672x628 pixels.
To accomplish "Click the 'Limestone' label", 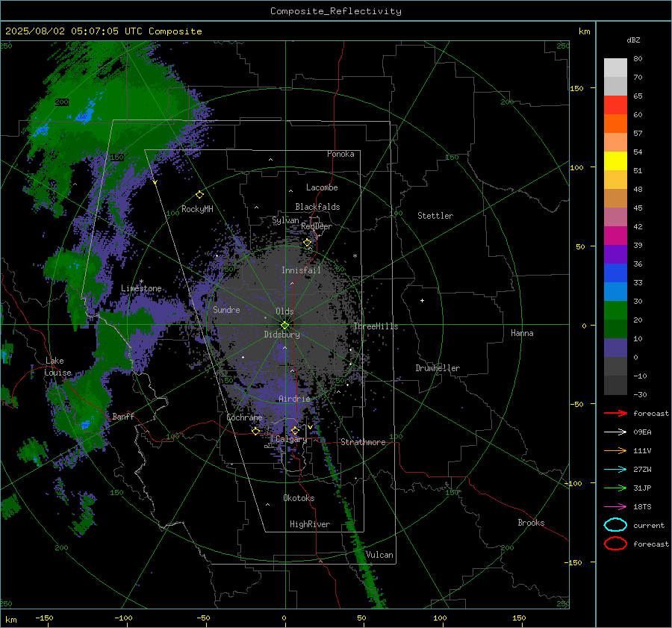I will click(x=141, y=288).
